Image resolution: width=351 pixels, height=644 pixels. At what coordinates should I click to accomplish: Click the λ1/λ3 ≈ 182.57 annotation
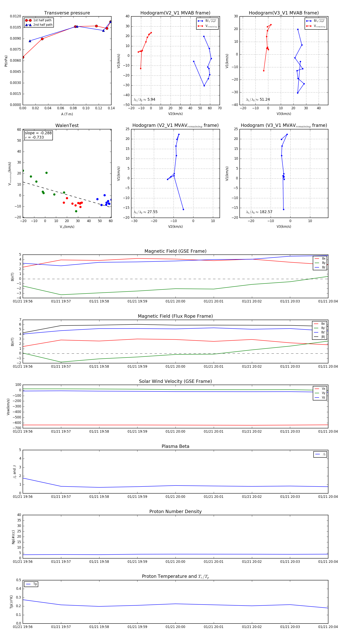click(259, 212)
